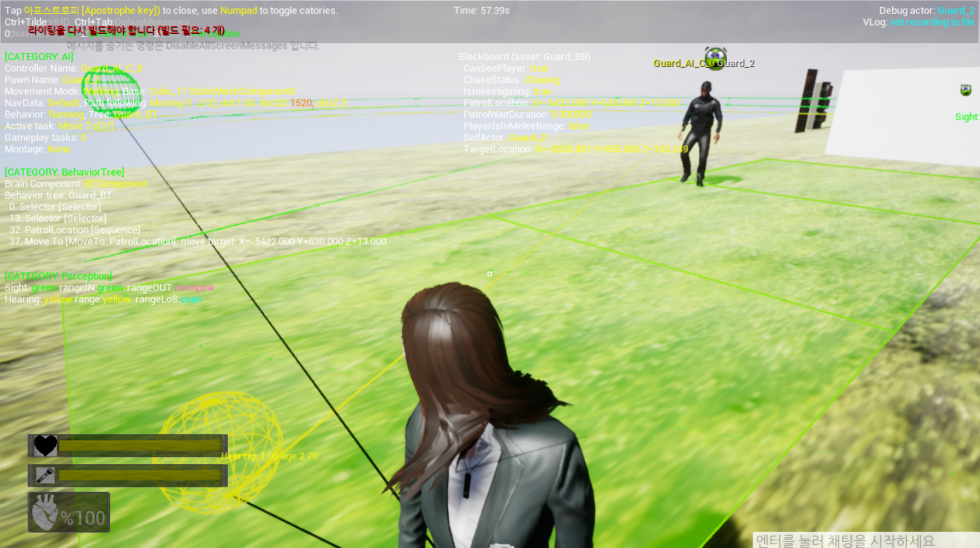The image size is (980, 548).
Task: Click the [CATEGORY: AI] header
Action: (39, 57)
